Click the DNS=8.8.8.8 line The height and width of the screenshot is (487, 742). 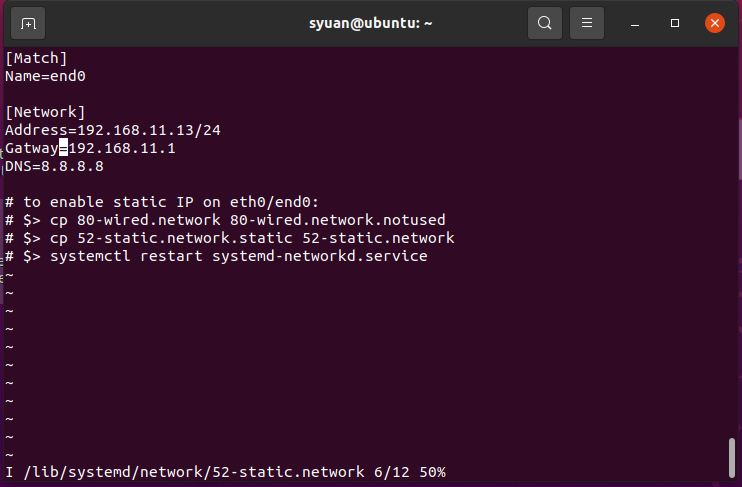click(x=54, y=166)
